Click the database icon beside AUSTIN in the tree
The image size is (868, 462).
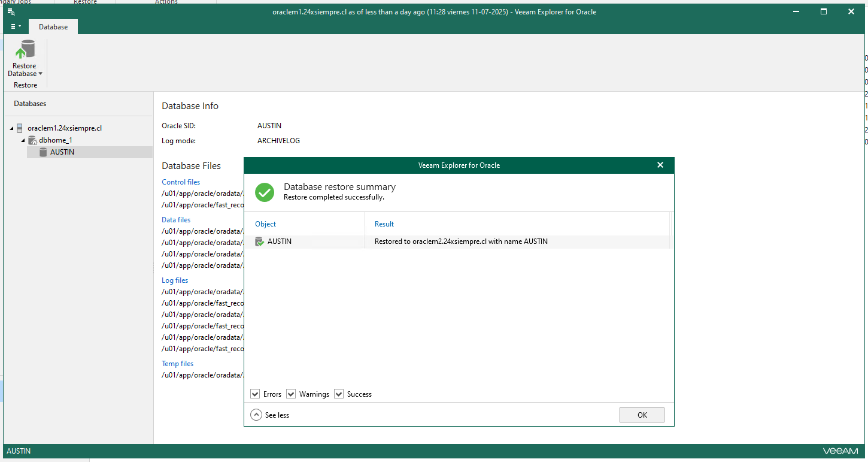point(43,152)
